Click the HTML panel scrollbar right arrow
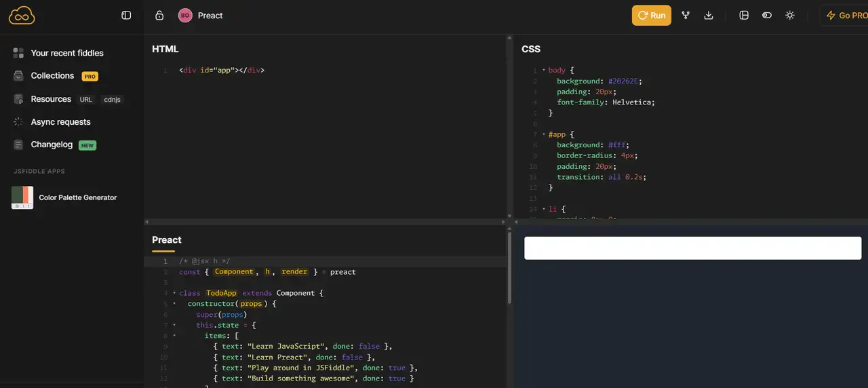 tap(503, 222)
